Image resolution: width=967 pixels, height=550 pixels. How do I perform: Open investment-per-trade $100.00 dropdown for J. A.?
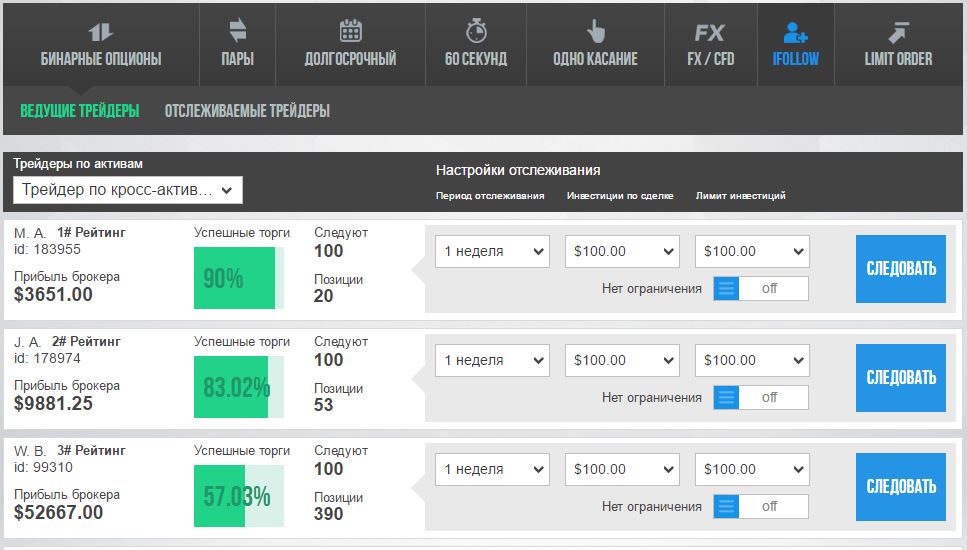(622, 360)
